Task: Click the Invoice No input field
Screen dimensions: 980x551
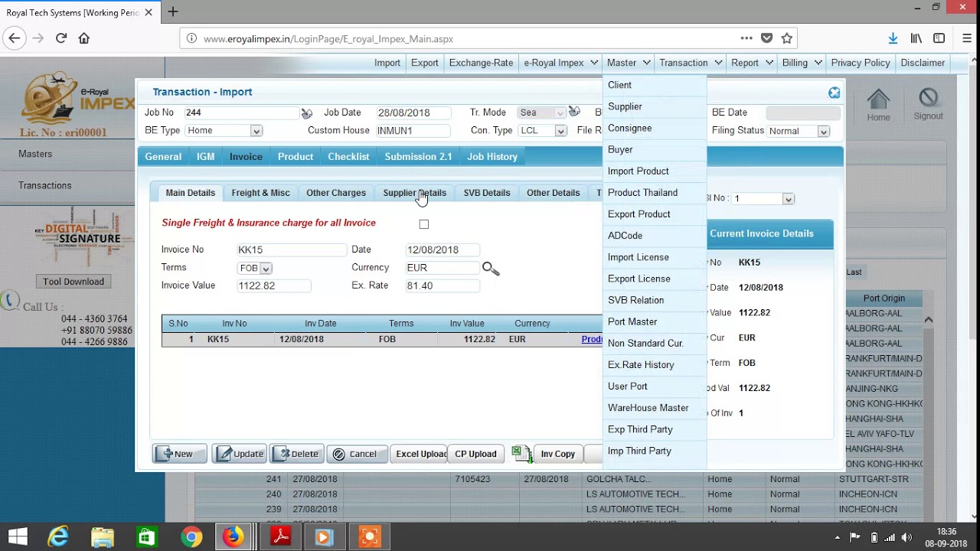Action: pyautogui.click(x=292, y=249)
